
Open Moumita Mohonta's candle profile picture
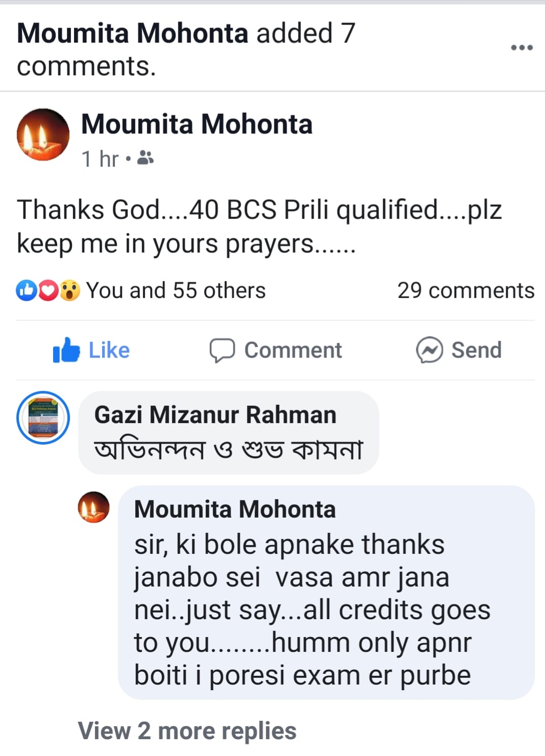tap(43, 135)
